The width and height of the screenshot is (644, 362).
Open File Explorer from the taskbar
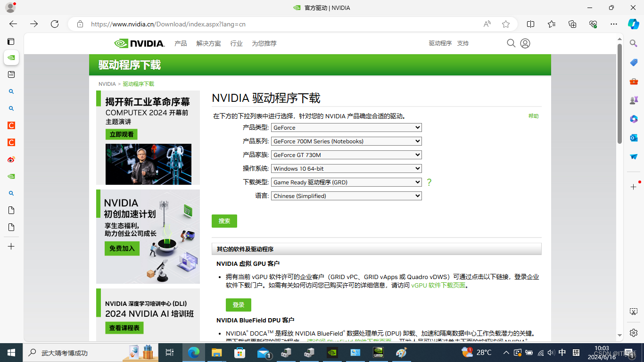coord(216,353)
